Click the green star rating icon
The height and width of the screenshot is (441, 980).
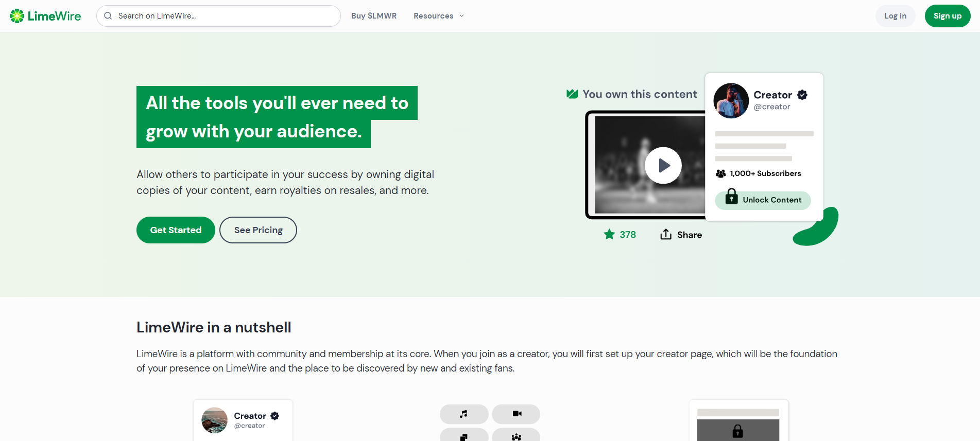tap(609, 235)
